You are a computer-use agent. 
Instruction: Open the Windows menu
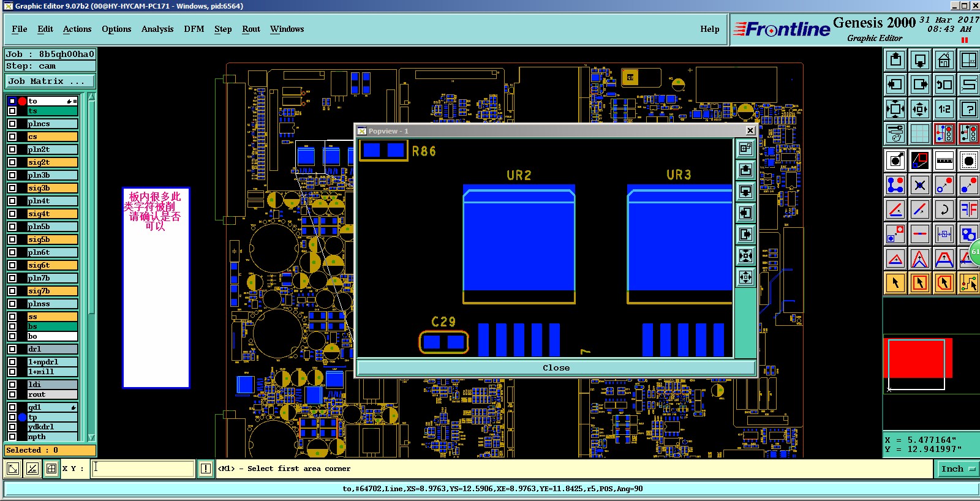[x=287, y=29]
